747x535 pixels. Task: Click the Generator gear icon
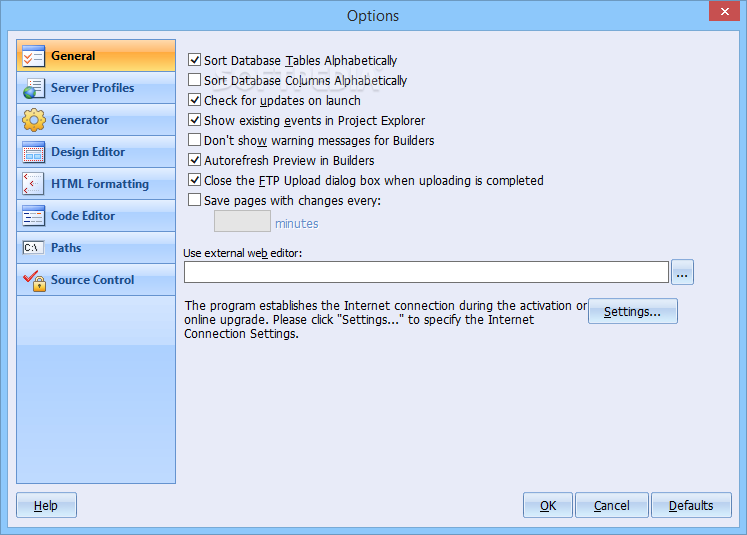[x=34, y=120]
